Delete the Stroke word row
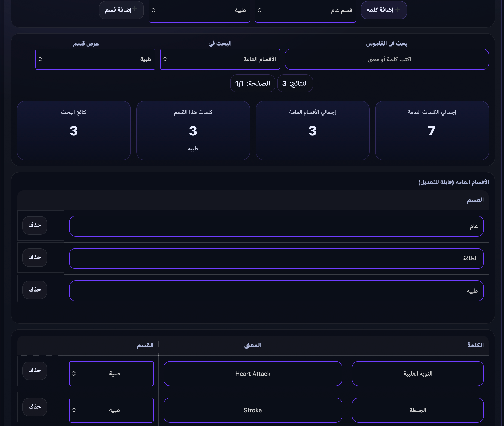Image resolution: width=504 pixels, height=426 pixels. 35,407
